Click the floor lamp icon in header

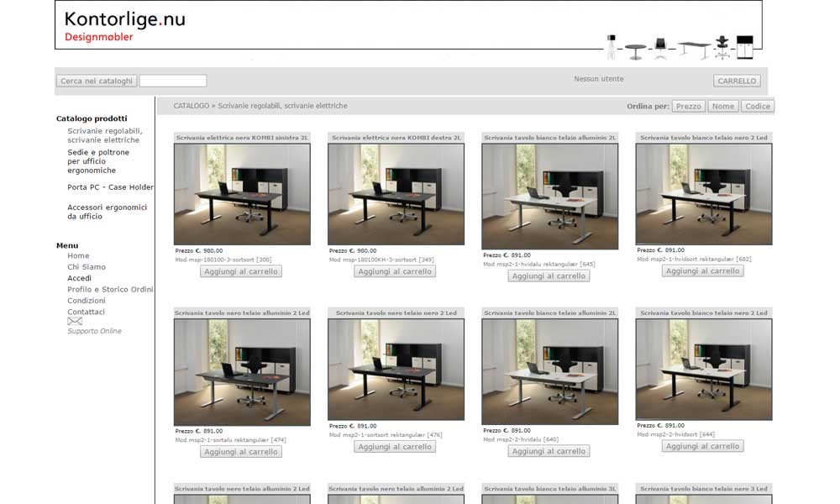point(612,46)
